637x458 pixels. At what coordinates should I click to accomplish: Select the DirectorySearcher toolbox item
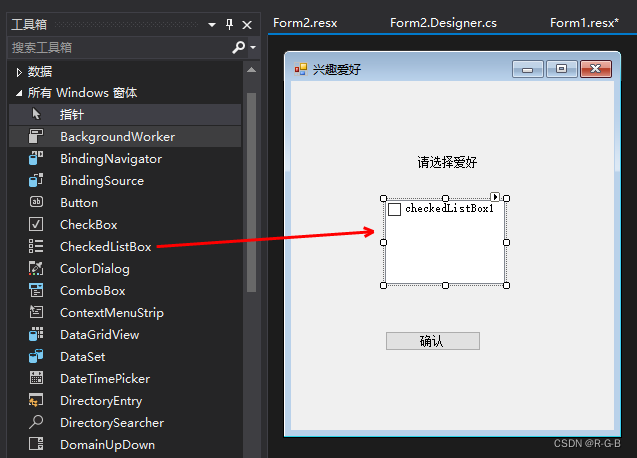pyautogui.click(x=125, y=422)
